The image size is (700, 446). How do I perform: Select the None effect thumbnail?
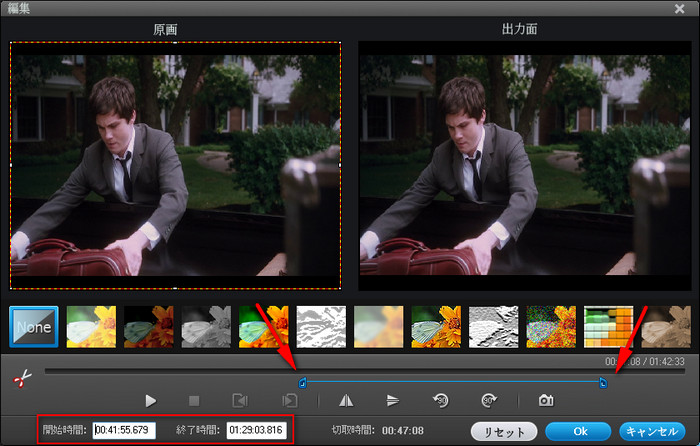tap(34, 327)
